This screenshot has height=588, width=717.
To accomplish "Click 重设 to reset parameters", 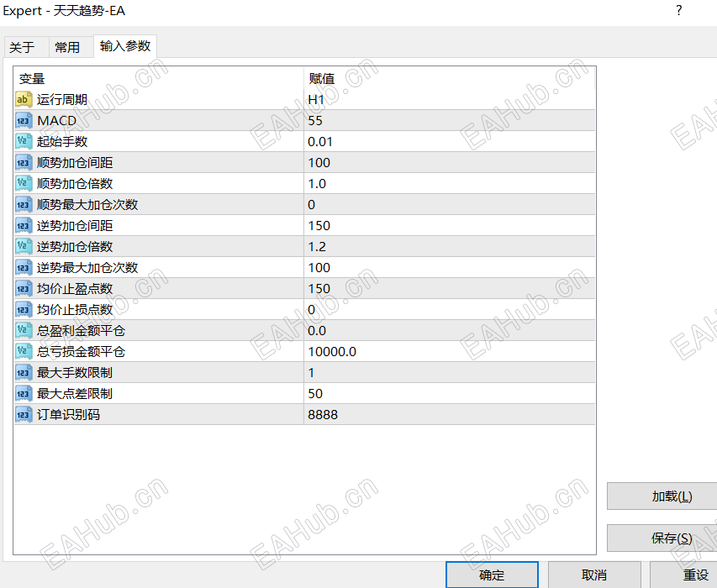I will pos(696,575).
